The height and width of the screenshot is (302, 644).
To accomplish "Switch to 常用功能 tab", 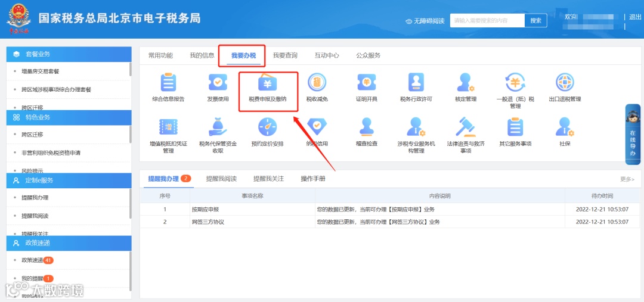I will 160,55.
